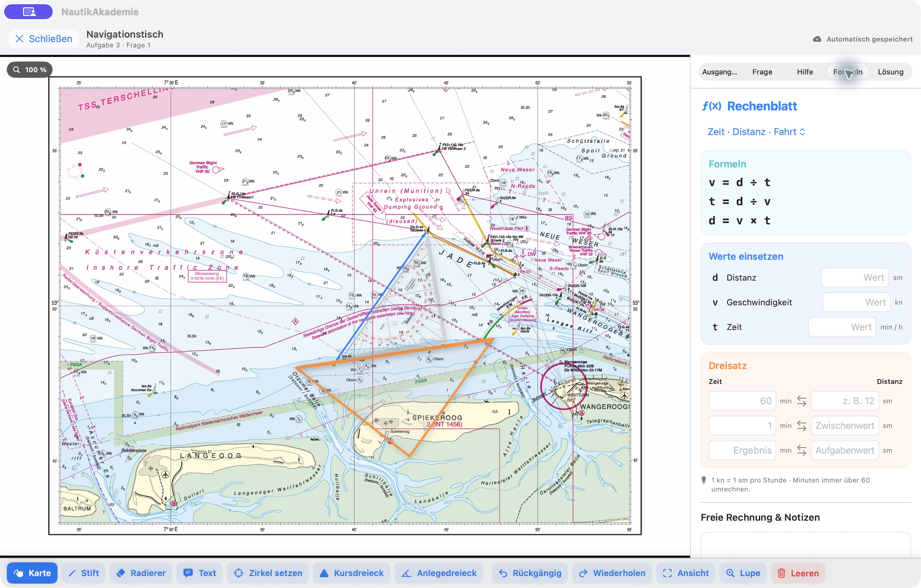Screen dimensions: 921x588
Task: Click the Freie Rechnung & Notizen text area
Action: (x=805, y=545)
